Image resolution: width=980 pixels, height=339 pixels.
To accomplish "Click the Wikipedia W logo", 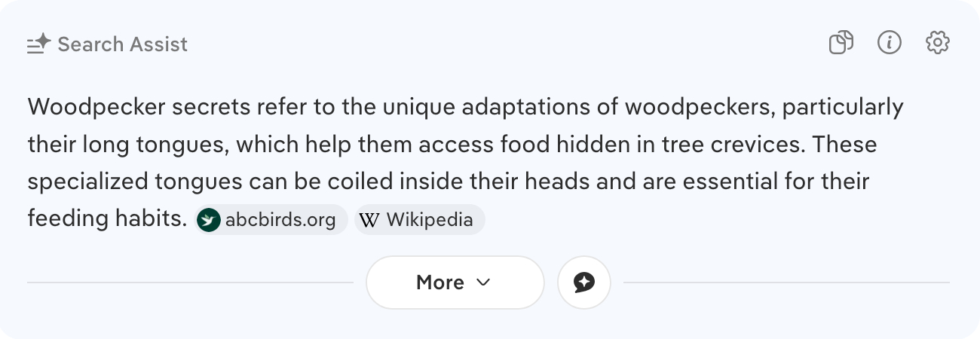I will point(369,220).
